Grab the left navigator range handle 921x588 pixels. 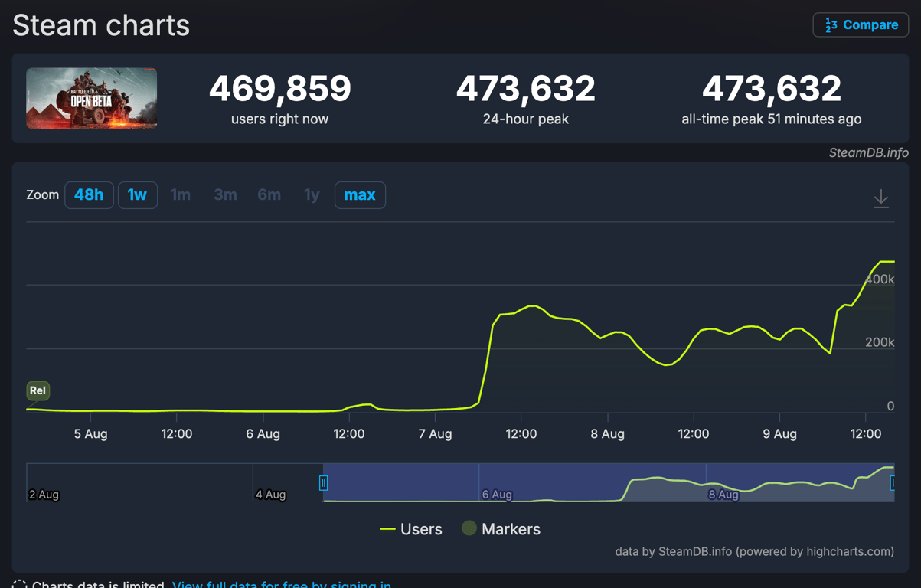tap(324, 483)
